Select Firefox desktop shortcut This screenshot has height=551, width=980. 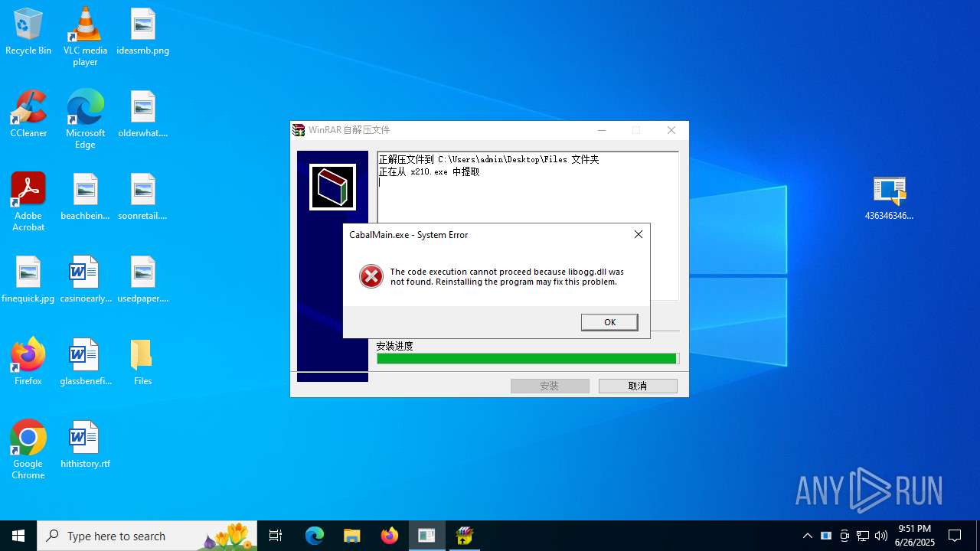(x=28, y=362)
